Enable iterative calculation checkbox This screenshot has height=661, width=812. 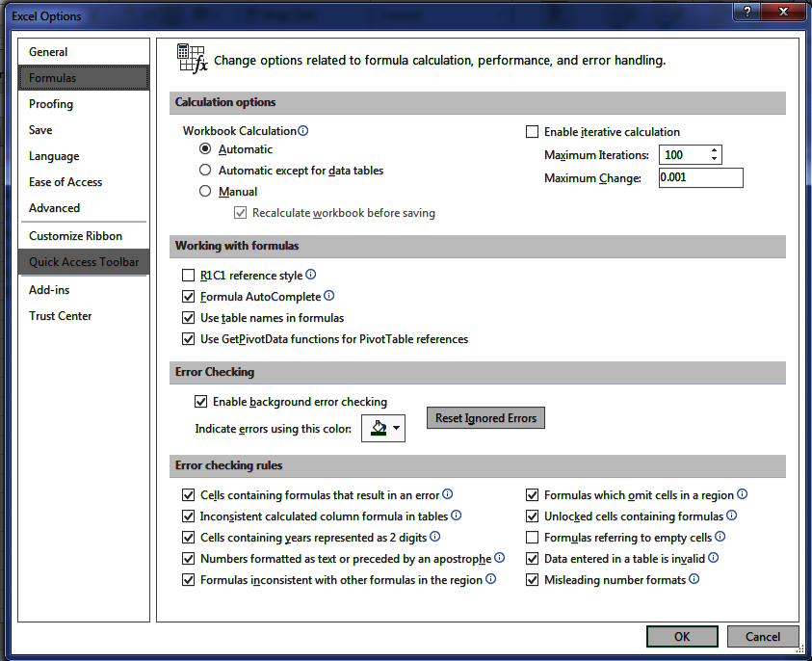[x=532, y=132]
